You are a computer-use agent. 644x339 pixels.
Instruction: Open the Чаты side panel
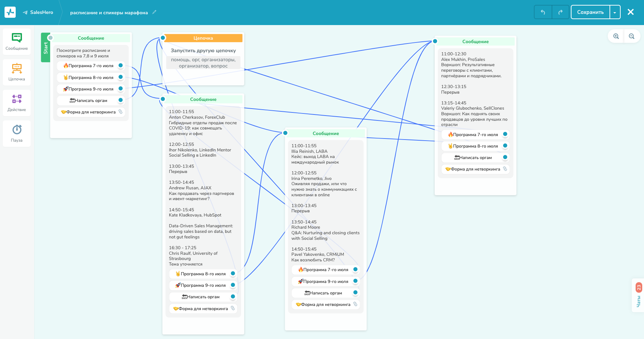638,295
